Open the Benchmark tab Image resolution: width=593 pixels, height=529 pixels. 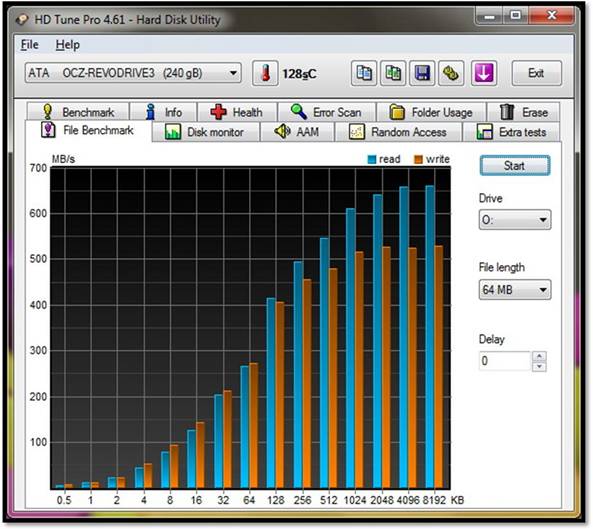[x=78, y=112]
